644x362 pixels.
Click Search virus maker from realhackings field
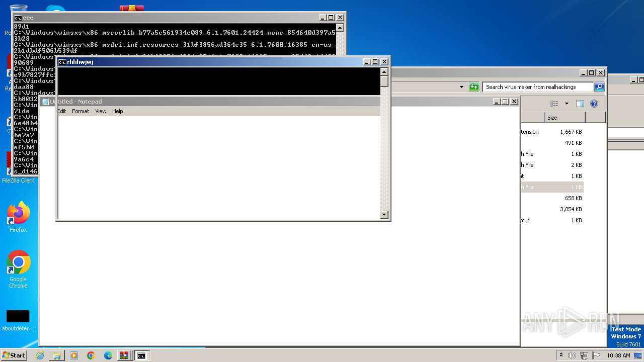click(x=538, y=87)
